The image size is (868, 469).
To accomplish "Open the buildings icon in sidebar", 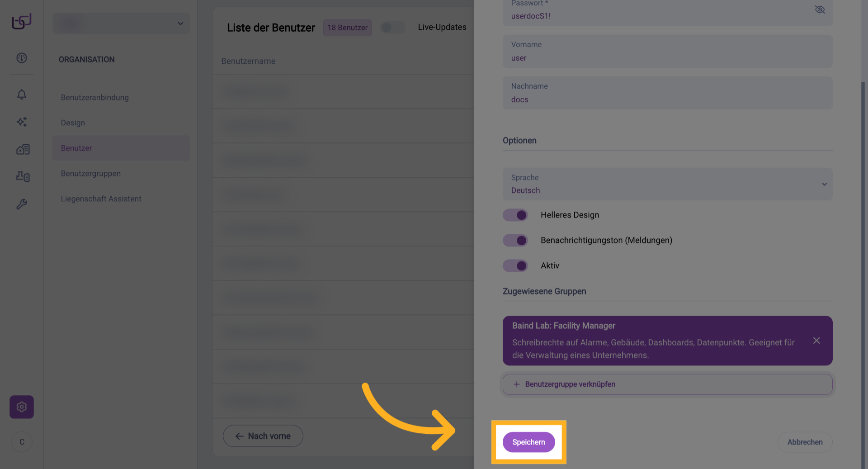I will coord(23,149).
